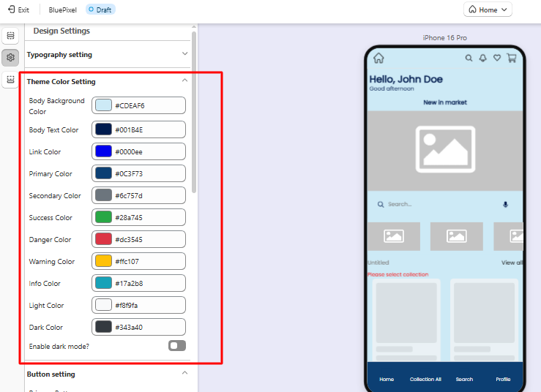Select Profile tab in phone navbar
This screenshot has height=392, width=541.
click(x=503, y=380)
